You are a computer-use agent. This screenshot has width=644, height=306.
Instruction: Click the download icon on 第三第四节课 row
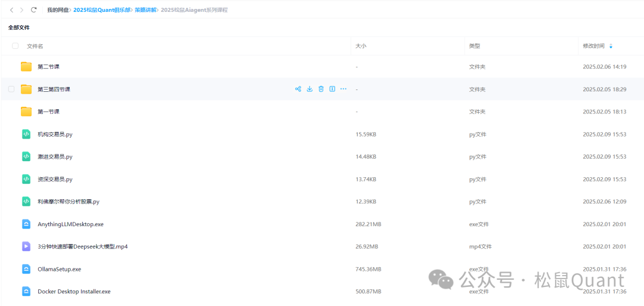coord(309,89)
